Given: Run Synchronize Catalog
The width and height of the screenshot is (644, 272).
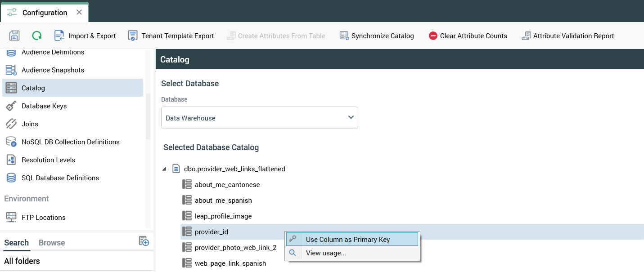Looking at the screenshot, I should click(x=377, y=36).
